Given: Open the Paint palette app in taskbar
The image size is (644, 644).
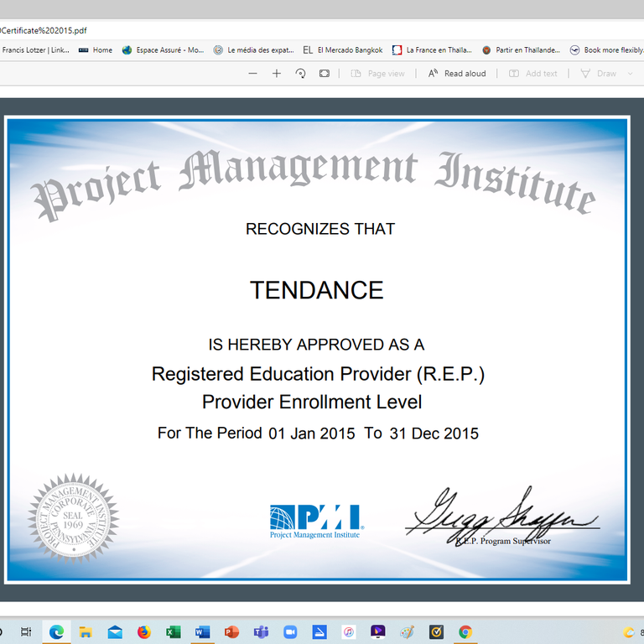Looking at the screenshot, I should 407,631.
